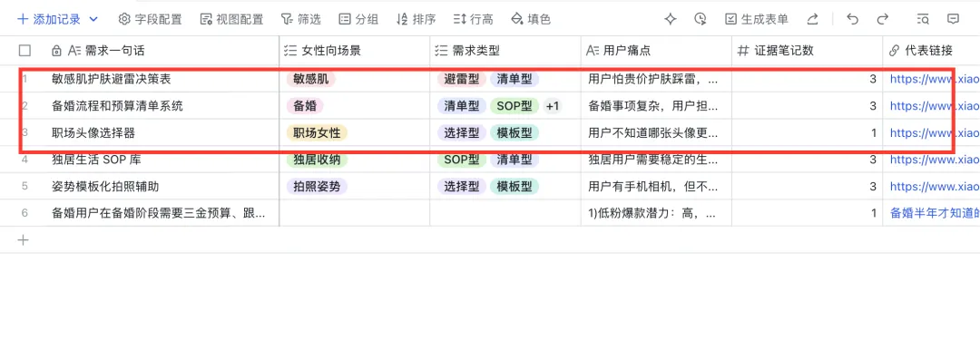Screen dimensions: 980x340
Task: Open the dropdown arrow beside 添加记录
Action: pyautogui.click(x=93, y=19)
